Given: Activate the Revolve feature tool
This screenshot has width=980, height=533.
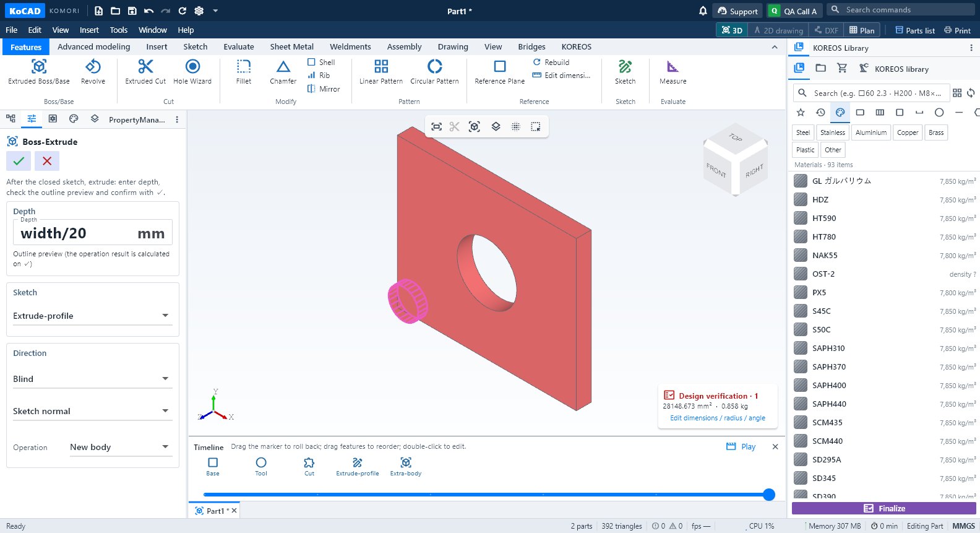Looking at the screenshot, I should [x=93, y=72].
